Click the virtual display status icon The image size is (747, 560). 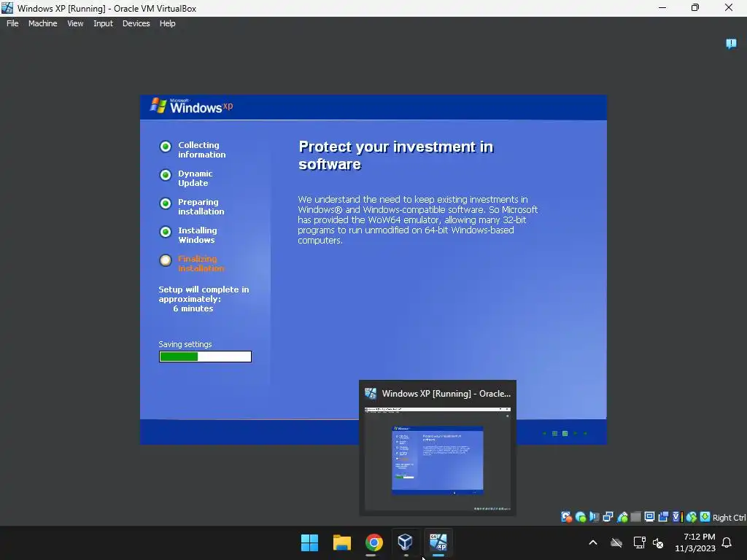coord(649,517)
